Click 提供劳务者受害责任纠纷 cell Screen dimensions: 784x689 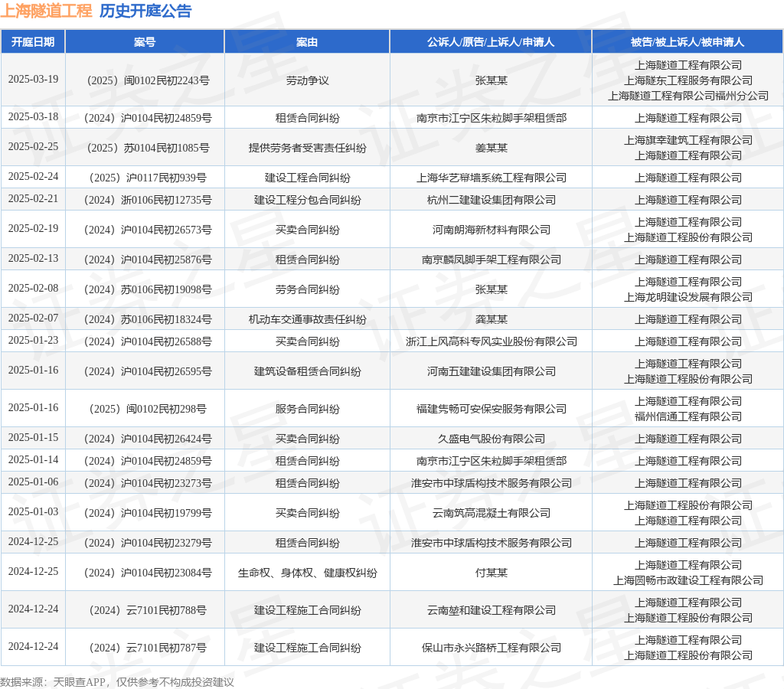pyautogui.click(x=307, y=148)
